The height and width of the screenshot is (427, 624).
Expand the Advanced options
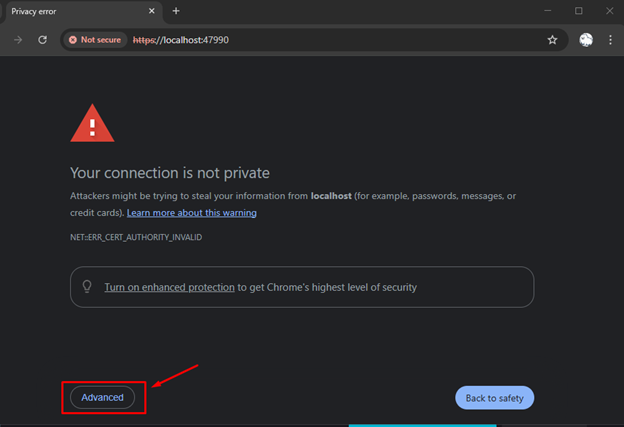click(x=103, y=397)
